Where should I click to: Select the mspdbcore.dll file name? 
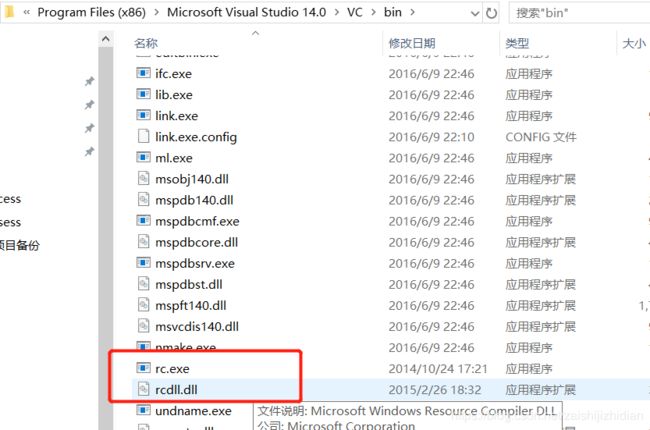(196, 243)
